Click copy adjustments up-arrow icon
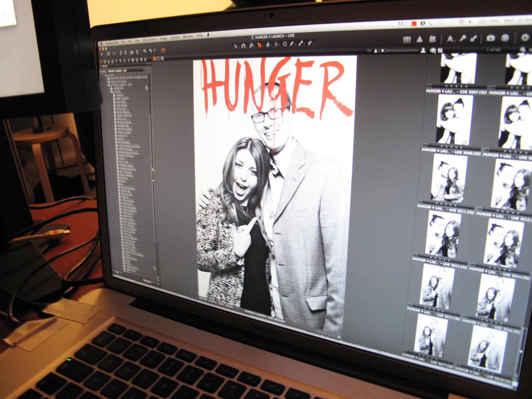The width and height of the screenshot is (532, 399). click(463, 38)
